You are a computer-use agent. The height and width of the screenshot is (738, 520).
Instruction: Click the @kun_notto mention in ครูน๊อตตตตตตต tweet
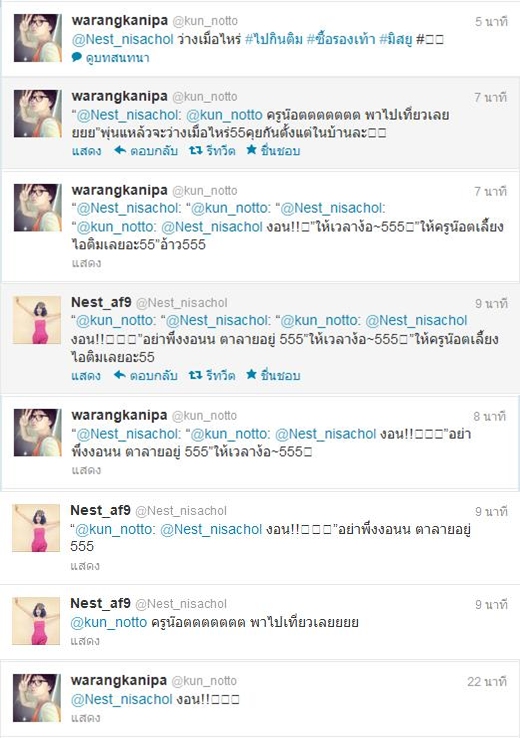(109, 622)
